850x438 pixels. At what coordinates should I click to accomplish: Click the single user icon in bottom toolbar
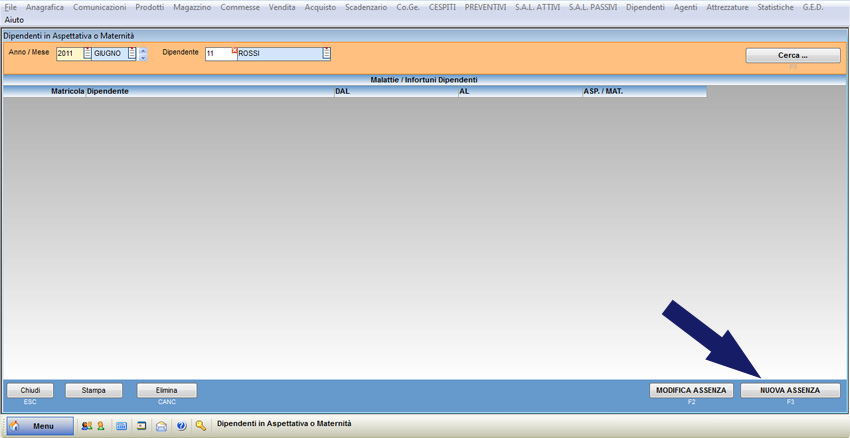coord(101,426)
